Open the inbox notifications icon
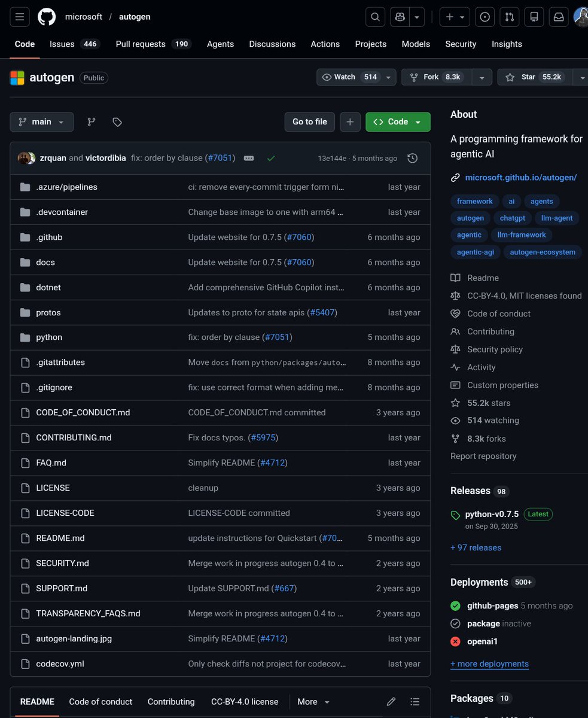 click(559, 17)
